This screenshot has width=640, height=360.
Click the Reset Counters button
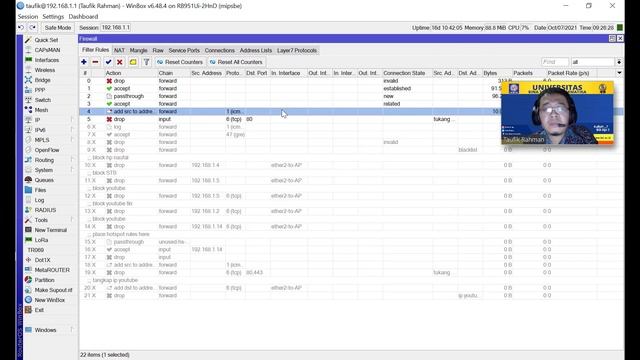click(180, 62)
